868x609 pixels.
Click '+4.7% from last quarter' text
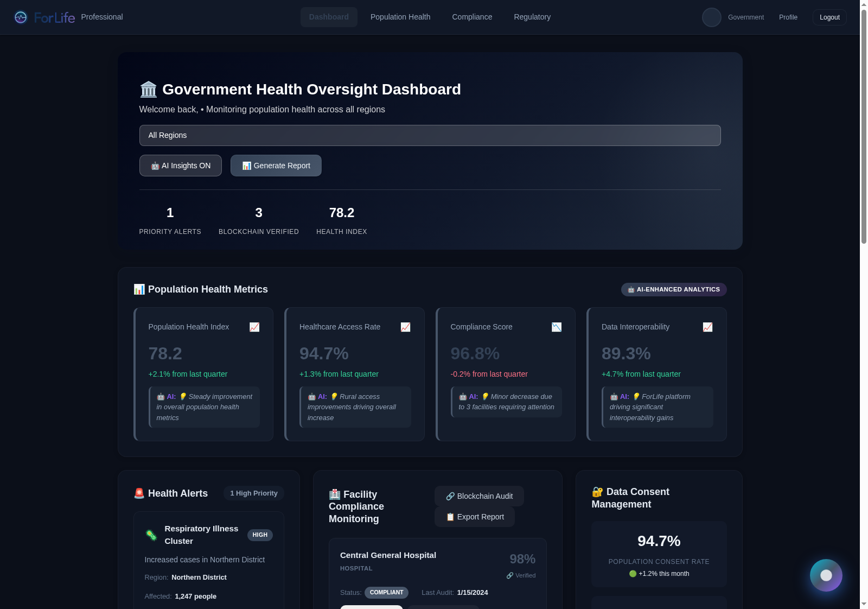pos(641,374)
